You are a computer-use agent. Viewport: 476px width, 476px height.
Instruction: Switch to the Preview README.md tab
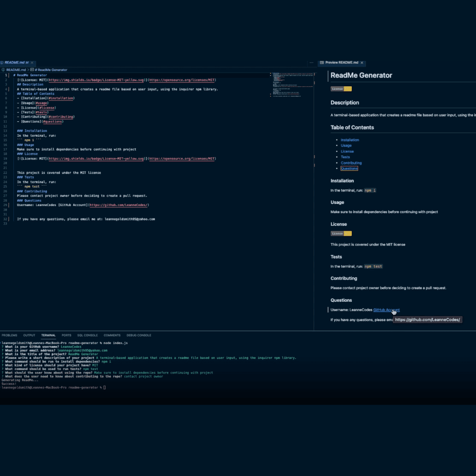pyautogui.click(x=341, y=62)
